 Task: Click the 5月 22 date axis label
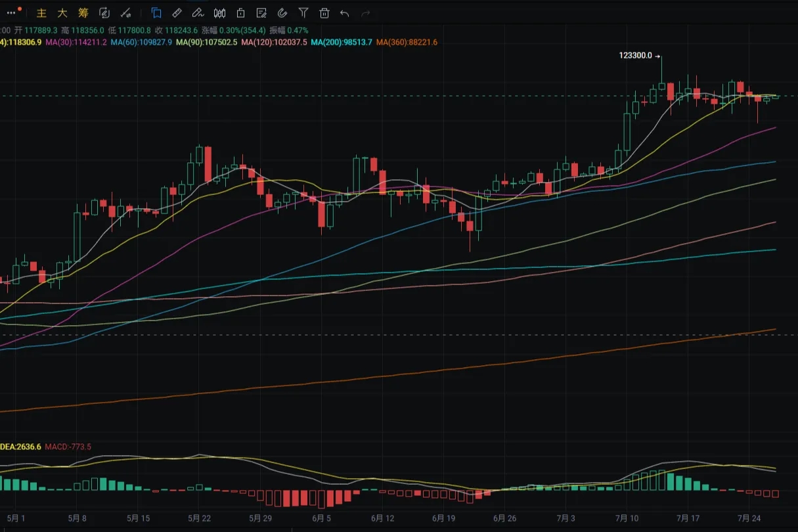tap(199, 518)
